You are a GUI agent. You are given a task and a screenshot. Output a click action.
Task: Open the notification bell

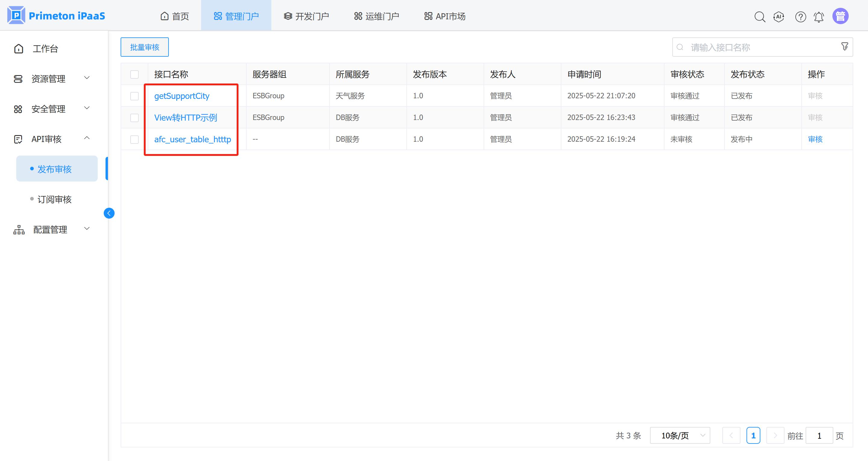click(819, 17)
